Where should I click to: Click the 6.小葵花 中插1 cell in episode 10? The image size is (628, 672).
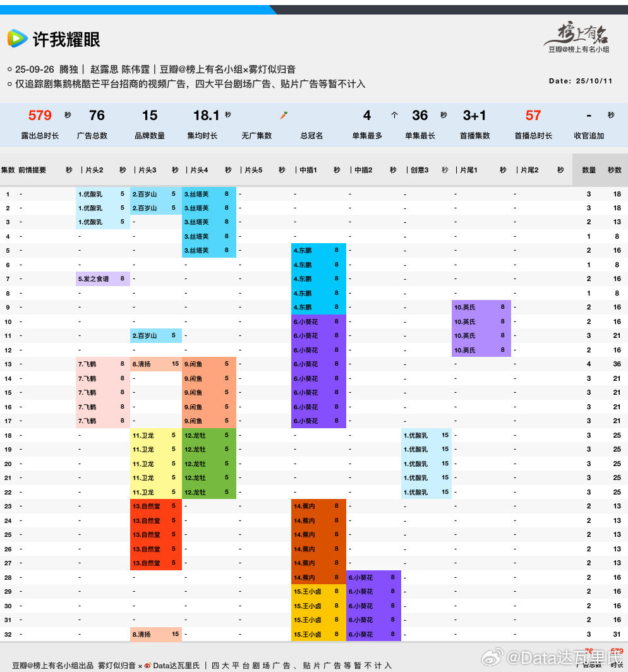tap(318, 321)
